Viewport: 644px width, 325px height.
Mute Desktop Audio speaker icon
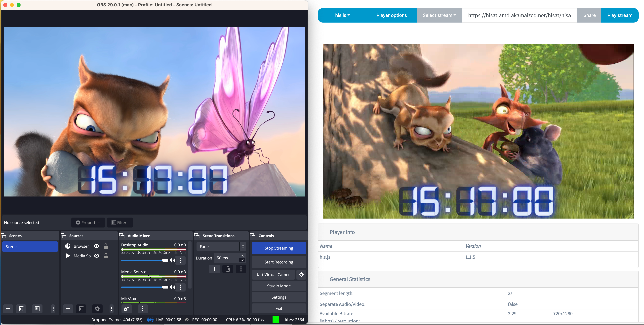(x=172, y=260)
